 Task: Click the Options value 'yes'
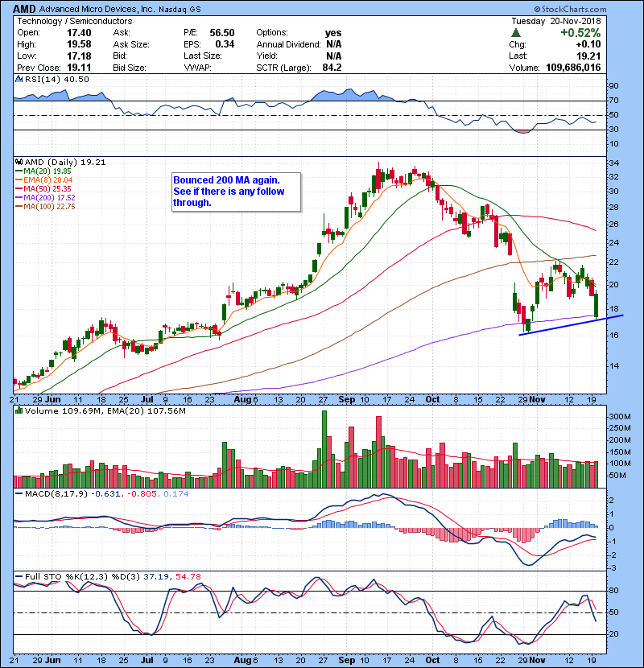[x=333, y=33]
